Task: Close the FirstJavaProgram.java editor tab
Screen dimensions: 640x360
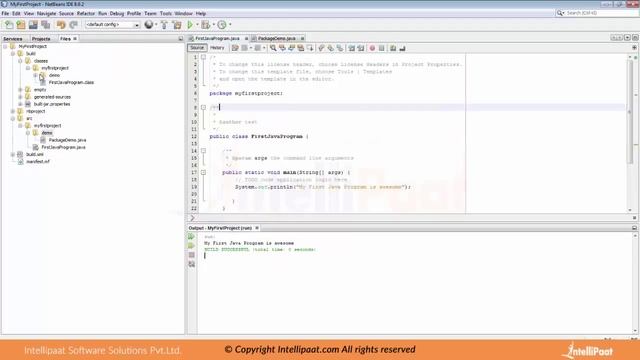Action: pos(246,38)
